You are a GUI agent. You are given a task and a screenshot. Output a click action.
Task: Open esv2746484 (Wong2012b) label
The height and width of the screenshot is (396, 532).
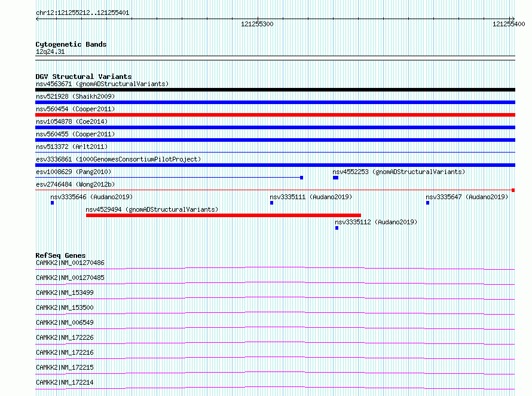(x=75, y=184)
